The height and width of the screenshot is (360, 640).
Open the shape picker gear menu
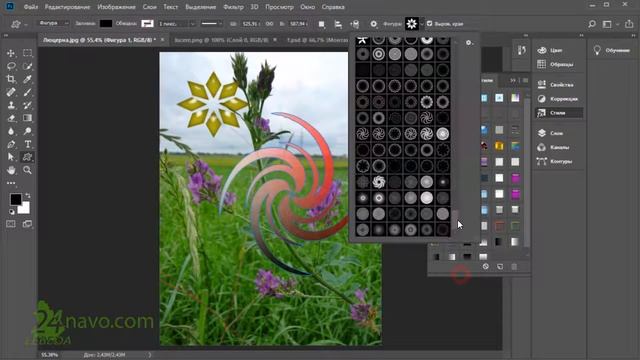469,42
